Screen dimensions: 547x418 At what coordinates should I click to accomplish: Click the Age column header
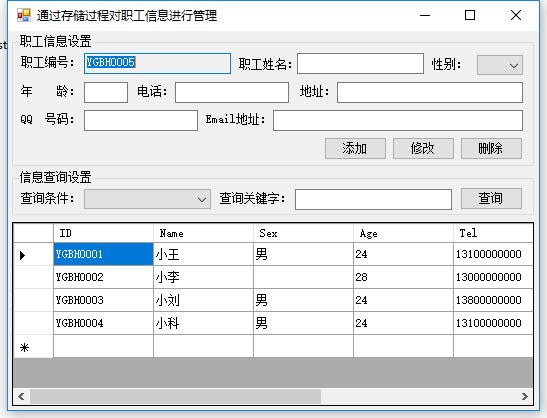(x=403, y=233)
